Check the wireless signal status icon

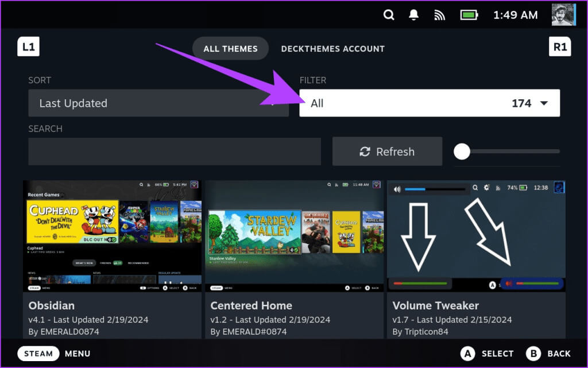[x=439, y=15]
